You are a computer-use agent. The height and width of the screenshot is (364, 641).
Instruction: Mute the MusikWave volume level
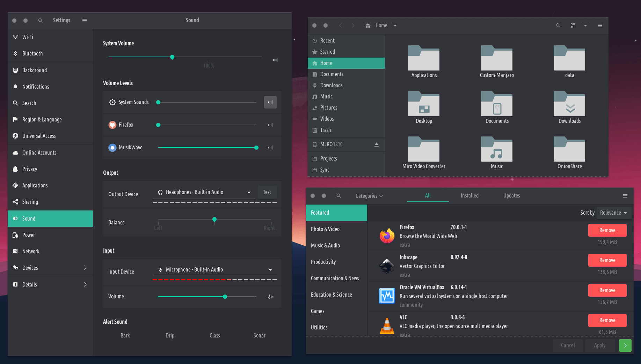click(x=270, y=148)
